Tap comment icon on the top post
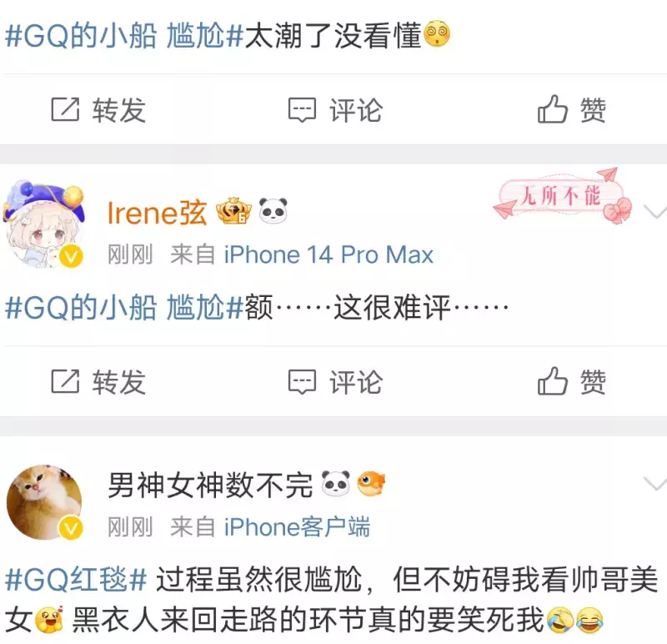This screenshot has height=644, width=667. coord(302,110)
